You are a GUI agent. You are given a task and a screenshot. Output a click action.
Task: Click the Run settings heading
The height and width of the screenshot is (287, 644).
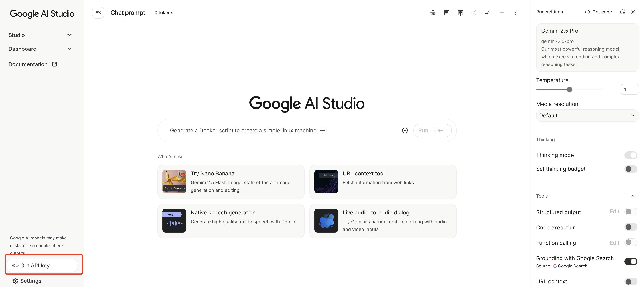point(550,12)
